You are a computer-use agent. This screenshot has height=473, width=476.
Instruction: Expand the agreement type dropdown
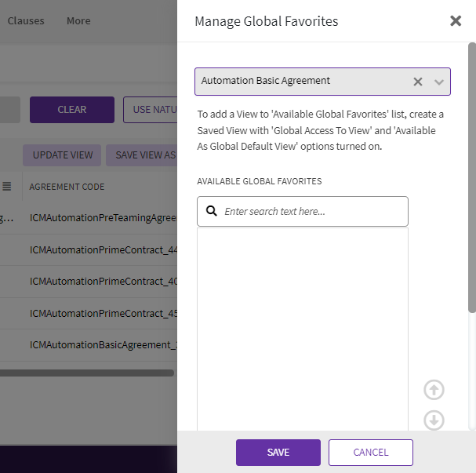click(438, 82)
